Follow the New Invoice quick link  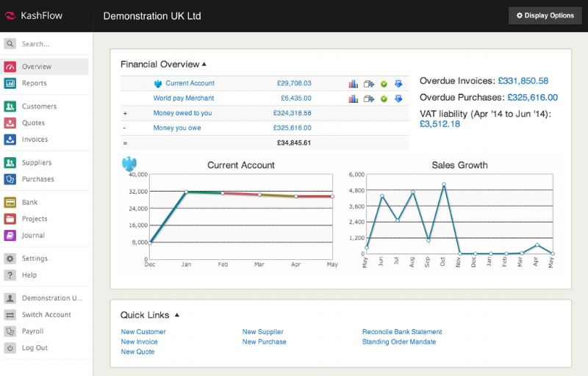pyautogui.click(x=139, y=341)
